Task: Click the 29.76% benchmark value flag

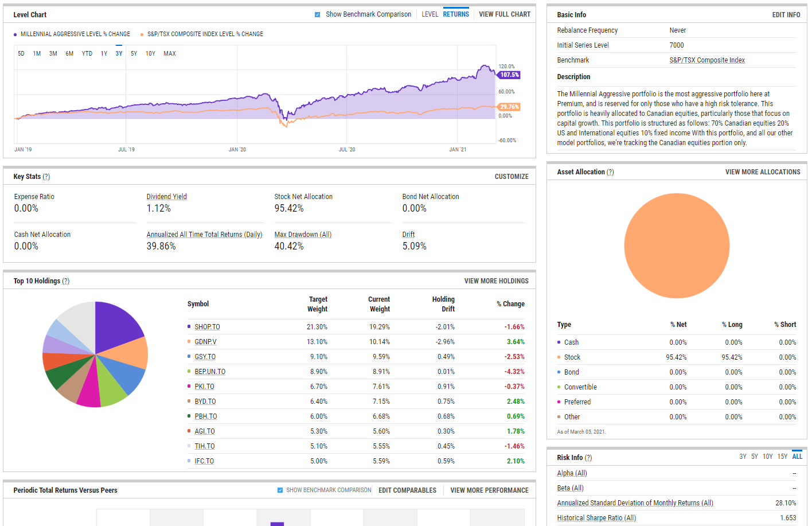Action: pyautogui.click(x=509, y=107)
